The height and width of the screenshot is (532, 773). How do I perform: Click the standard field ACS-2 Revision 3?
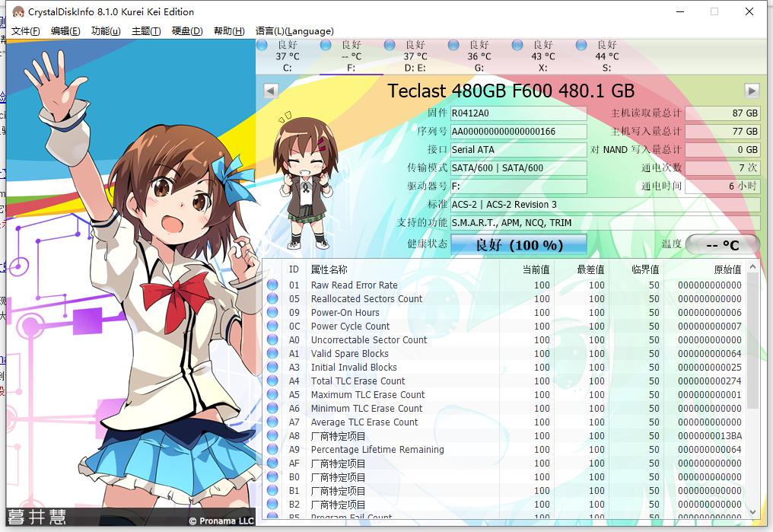coord(606,204)
